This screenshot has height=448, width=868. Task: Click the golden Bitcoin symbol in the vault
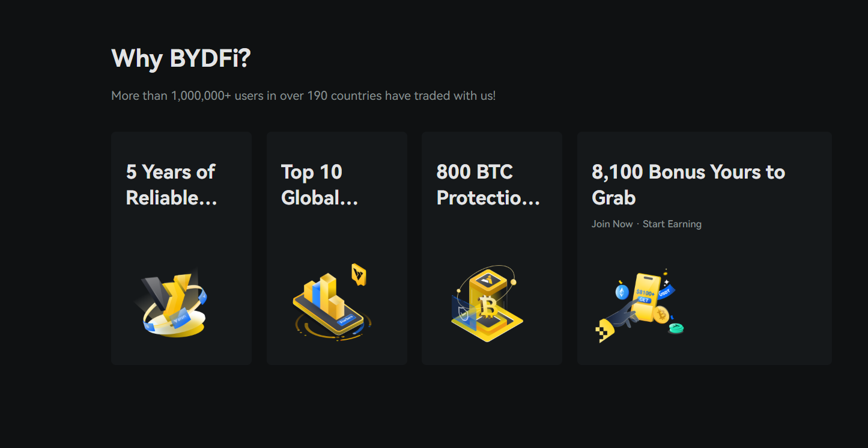[x=487, y=307]
